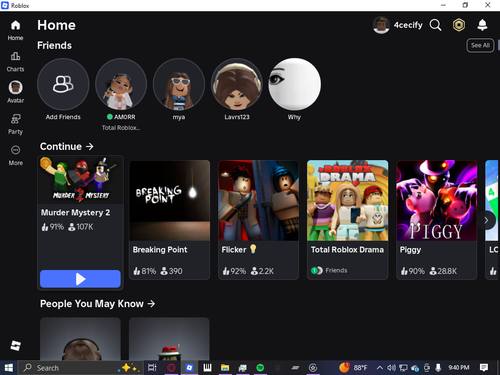Open Spotify from taskbar

tap(260, 368)
